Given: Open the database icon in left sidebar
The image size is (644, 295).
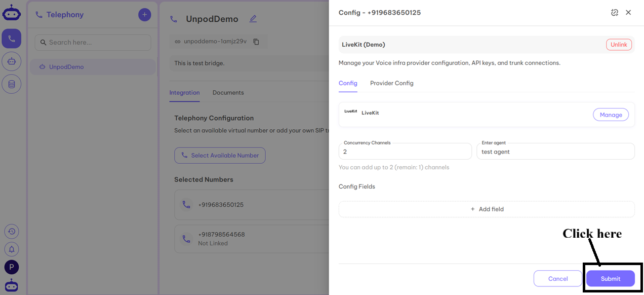Looking at the screenshot, I should (x=11, y=84).
